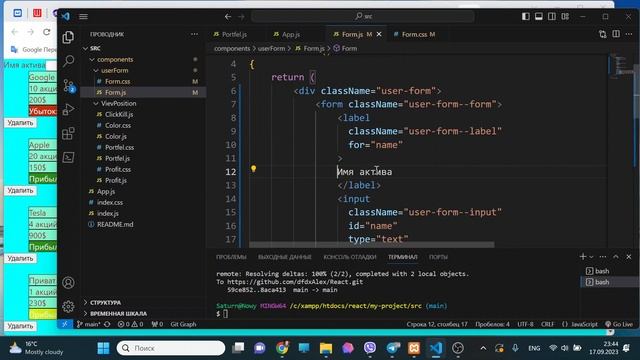640x360 pixels.
Task: Open Explorer panel more actions ellipsis
Action: pyautogui.click(x=194, y=34)
